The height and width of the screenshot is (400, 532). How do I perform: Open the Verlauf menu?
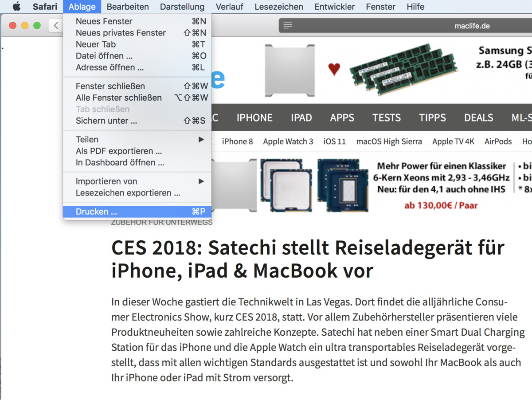(x=230, y=7)
